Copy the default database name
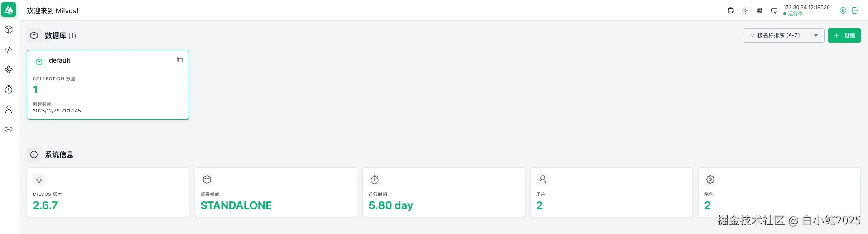Viewport: 868px width, 234px height. [x=180, y=60]
